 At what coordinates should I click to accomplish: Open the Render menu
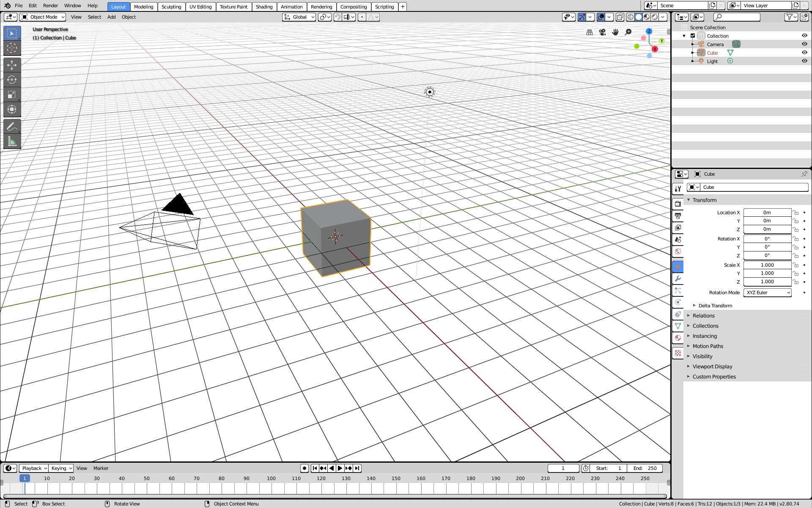(50, 6)
